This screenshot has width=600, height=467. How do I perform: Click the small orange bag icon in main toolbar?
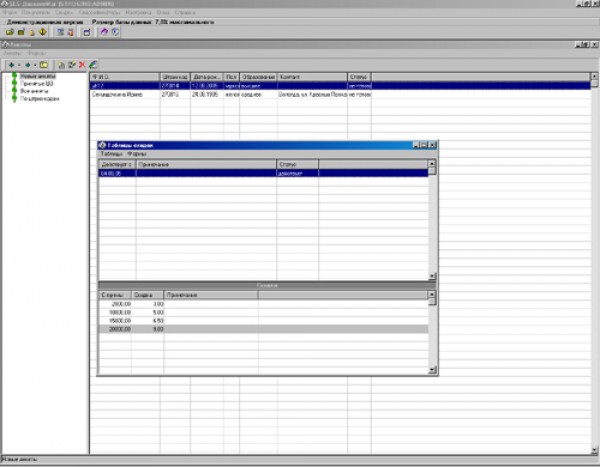32,33
